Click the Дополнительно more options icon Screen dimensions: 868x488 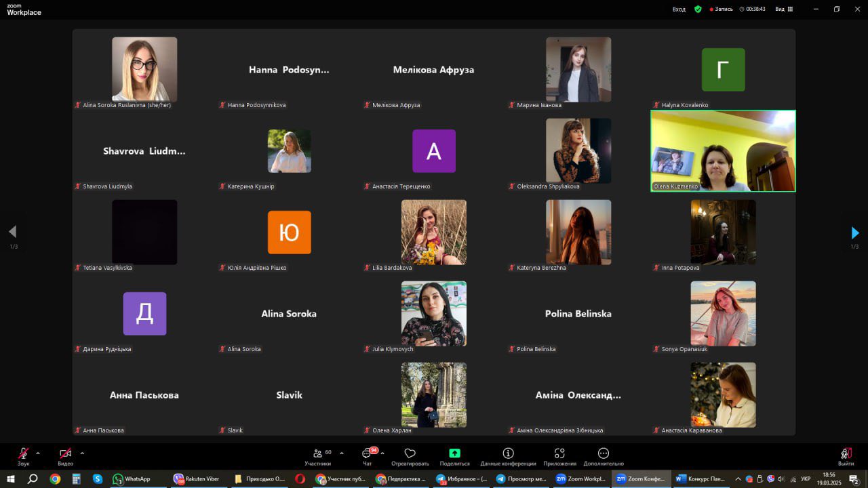tap(603, 453)
